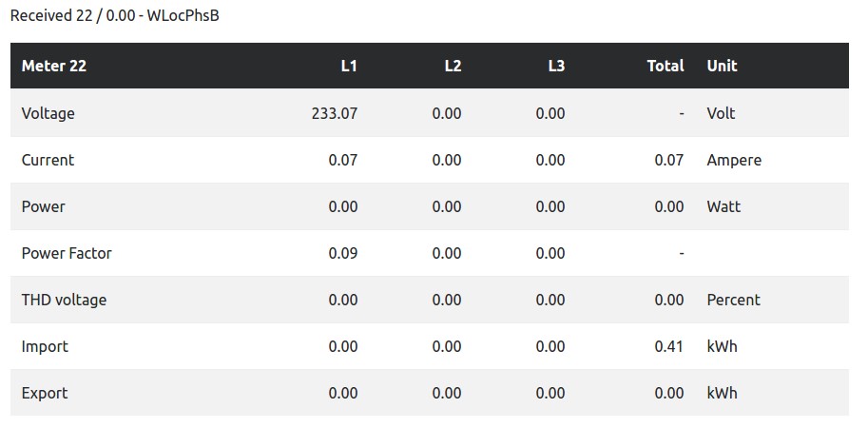Select the 0.09 power factor value
This screenshot has width=868, height=428.
(342, 253)
